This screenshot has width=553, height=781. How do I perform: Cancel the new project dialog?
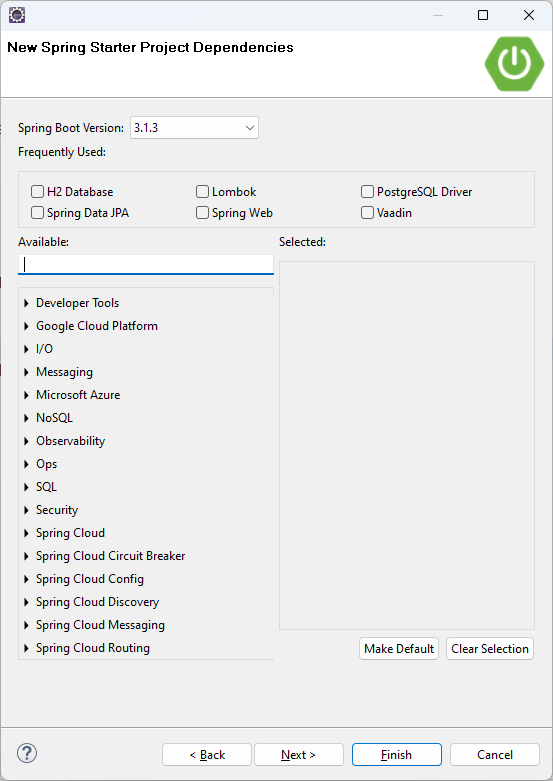coord(495,755)
